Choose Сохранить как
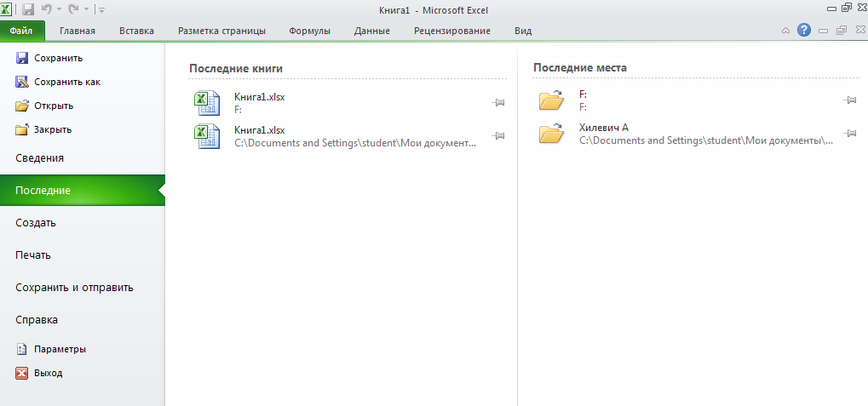 (58, 82)
